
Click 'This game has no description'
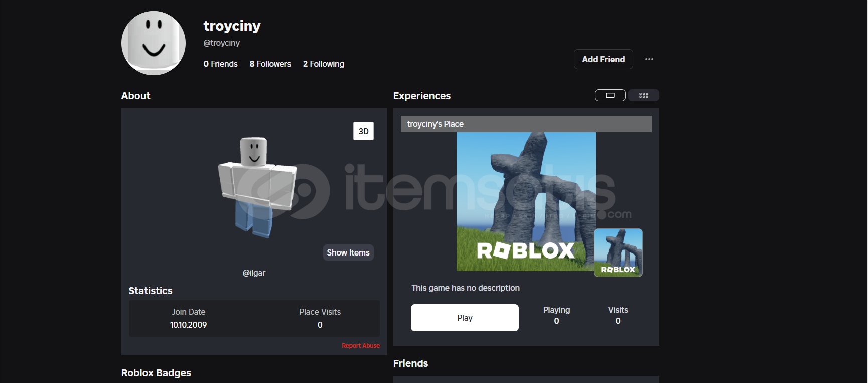466,288
